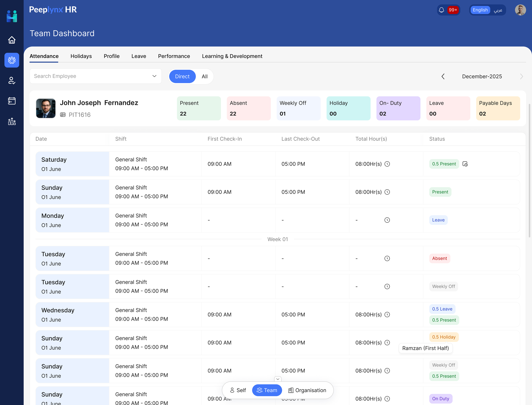Expand the Search Employee dropdown
Image resolution: width=532 pixels, height=405 pixels.
pos(154,76)
